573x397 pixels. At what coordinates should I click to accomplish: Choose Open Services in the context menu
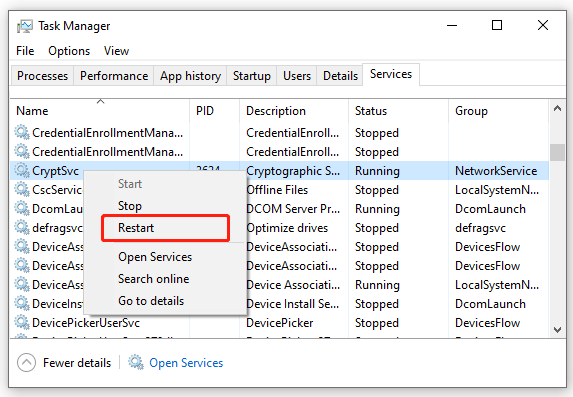coord(165,257)
